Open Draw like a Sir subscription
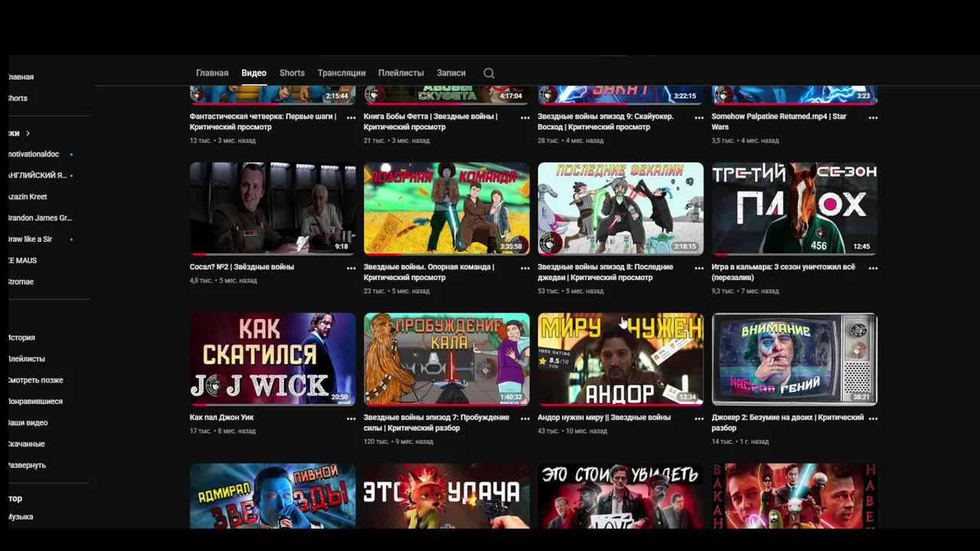 31,240
